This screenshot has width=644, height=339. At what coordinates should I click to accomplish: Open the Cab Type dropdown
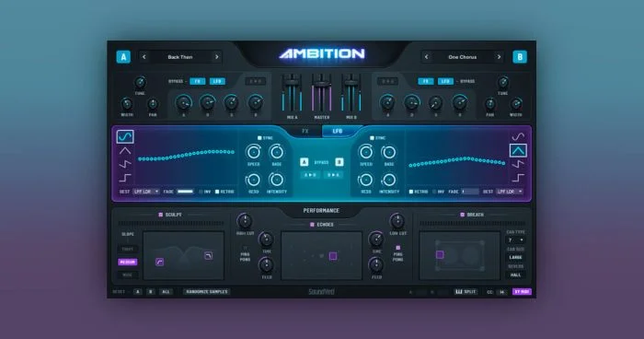click(515, 240)
